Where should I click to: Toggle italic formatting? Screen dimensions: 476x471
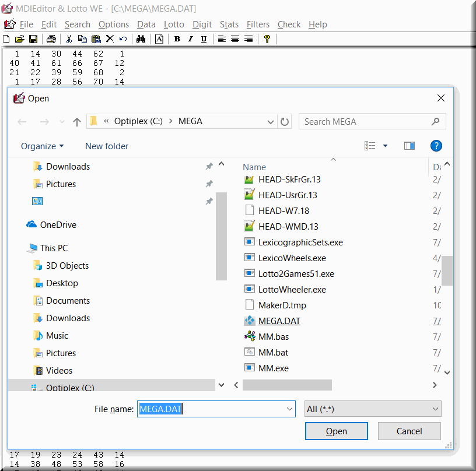point(190,39)
